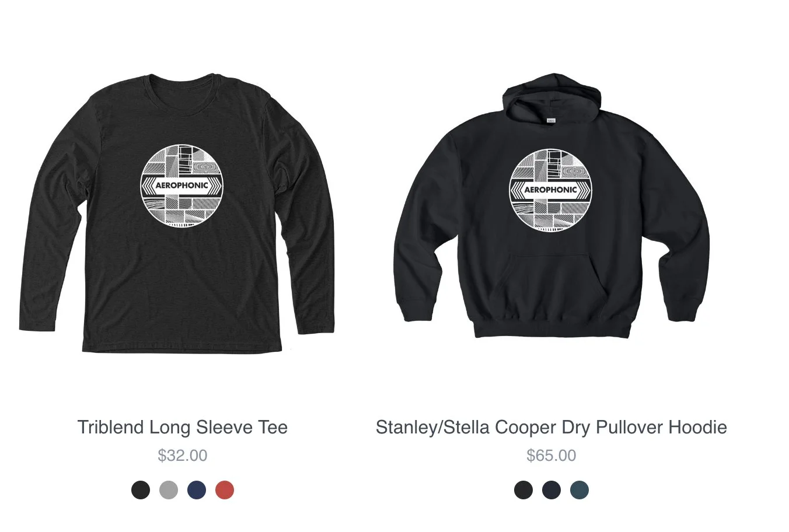Click the small white neck tag on hoodie
The width and height of the screenshot is (789, 532).
(x=551, y=120)
